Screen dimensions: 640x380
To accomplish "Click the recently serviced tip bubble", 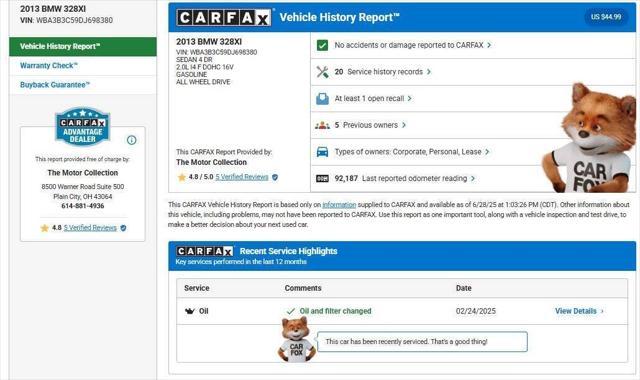I will 422,342.
